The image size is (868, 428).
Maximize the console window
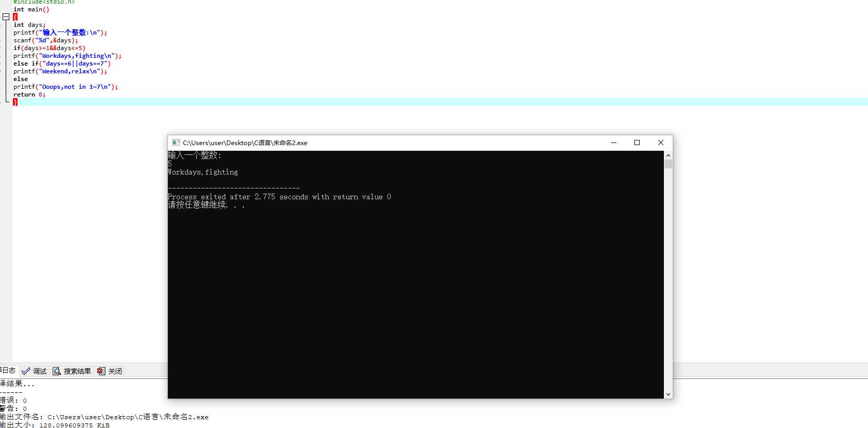637,142
